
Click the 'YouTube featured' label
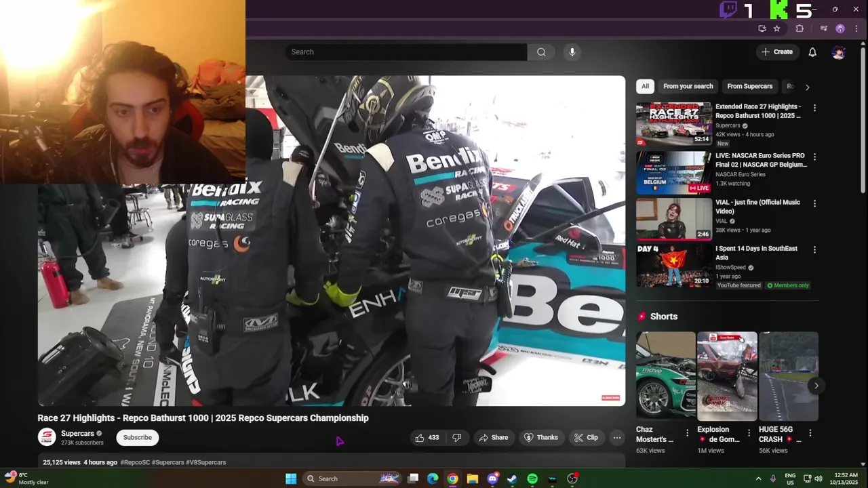tap(738, 285)
